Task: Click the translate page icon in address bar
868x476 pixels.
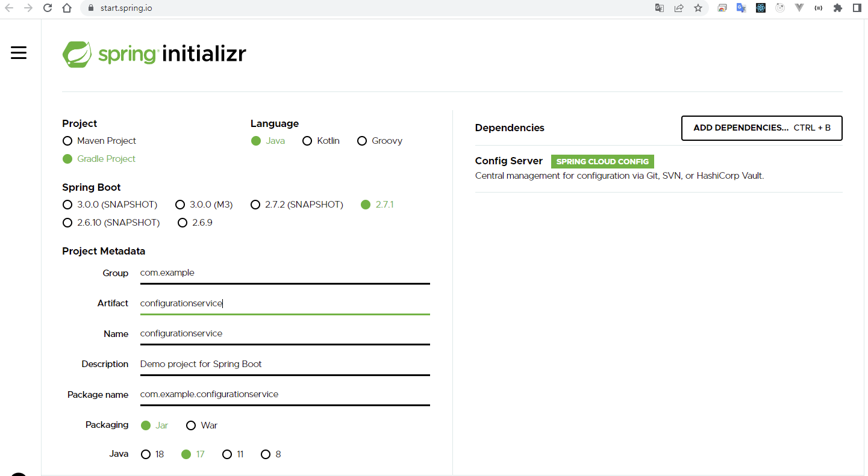Action: click(x=660, y=8)
